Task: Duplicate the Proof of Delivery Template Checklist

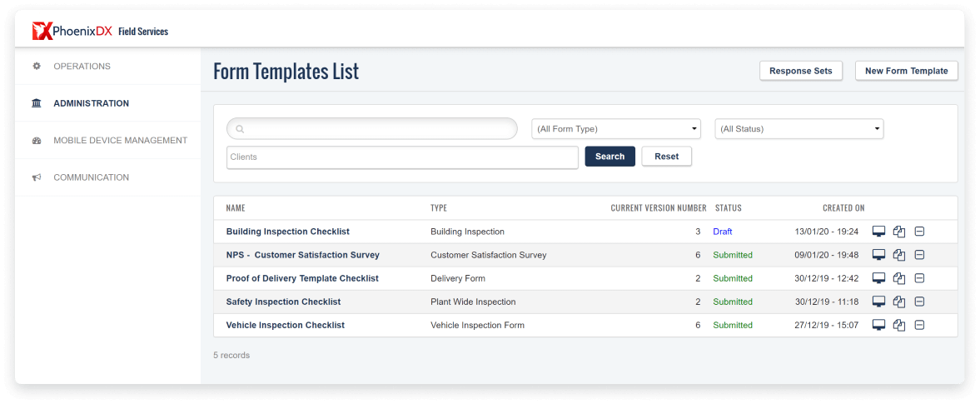Action: [x=899, y=278]
